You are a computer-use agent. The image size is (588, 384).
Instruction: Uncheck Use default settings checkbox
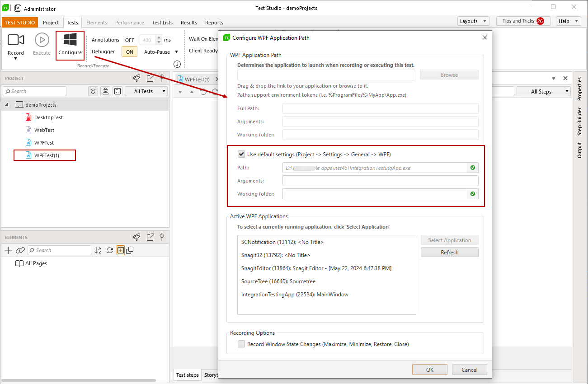242,154
